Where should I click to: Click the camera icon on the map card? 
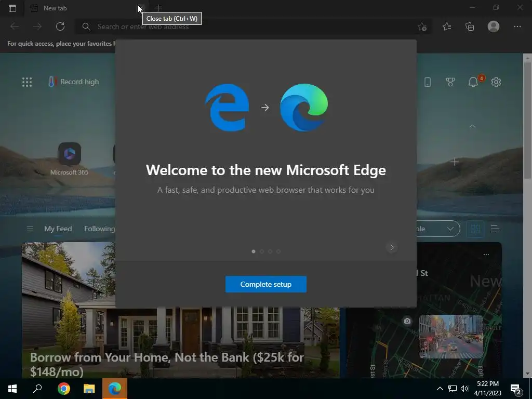point(407,321)
